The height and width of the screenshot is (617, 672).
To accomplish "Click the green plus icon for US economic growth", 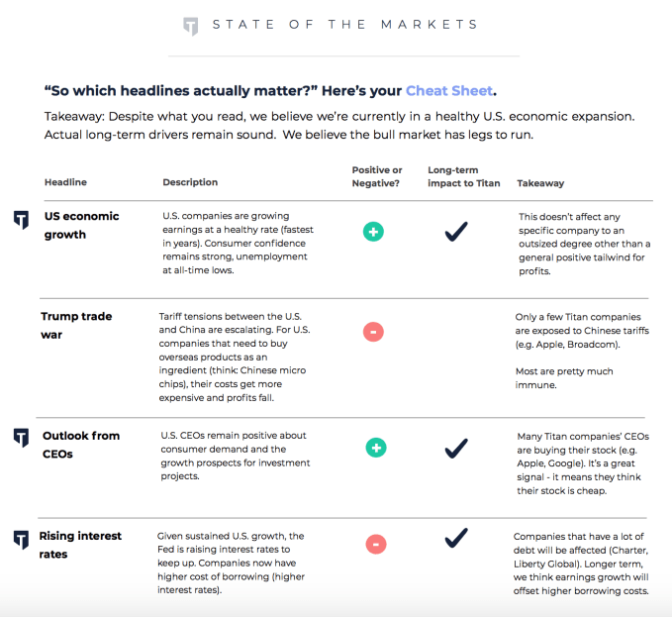I will point(374,232).
